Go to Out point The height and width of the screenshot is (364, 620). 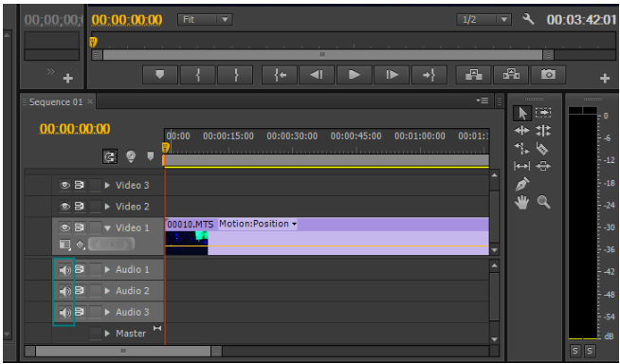point(429,75)
